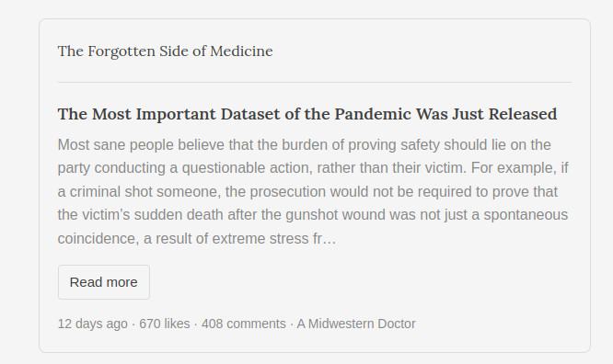The width and height of the screenshot is (613, 364).
Task: Click the word 'Medicine' in the publication name
Action: (241, 51)
